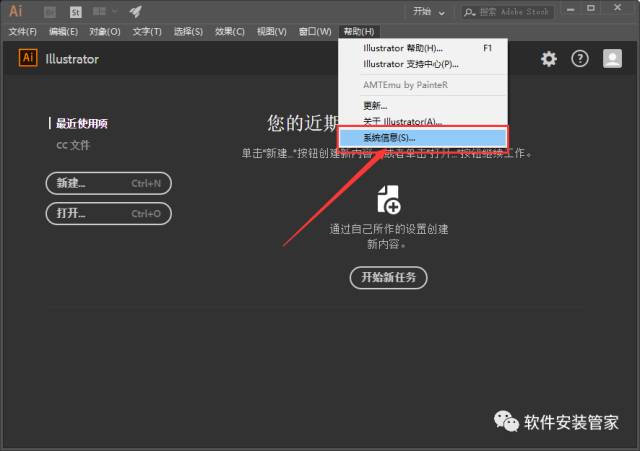The height and width of the screenshot is (451, 640).
Task: Open the 文件(F) menu
Action: 22,32
